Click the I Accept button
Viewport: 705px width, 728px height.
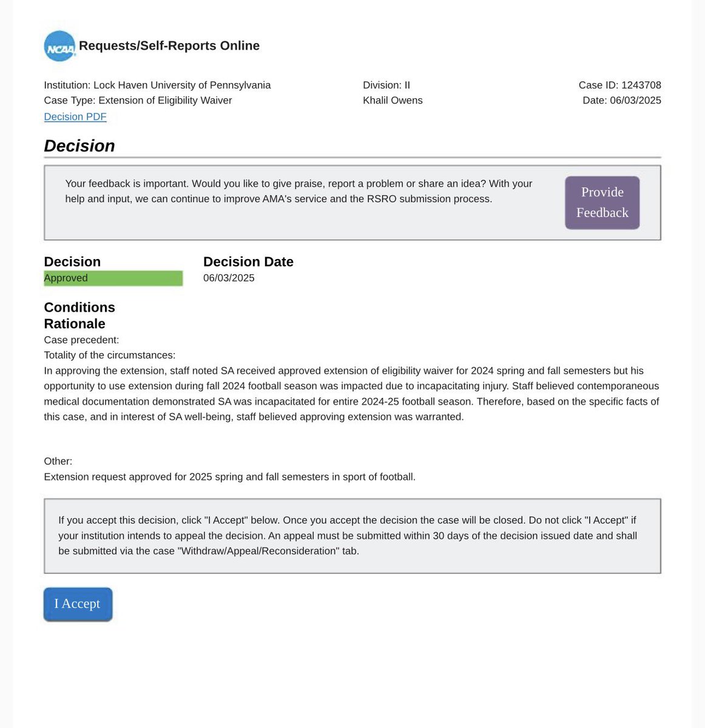coord(78,604)
